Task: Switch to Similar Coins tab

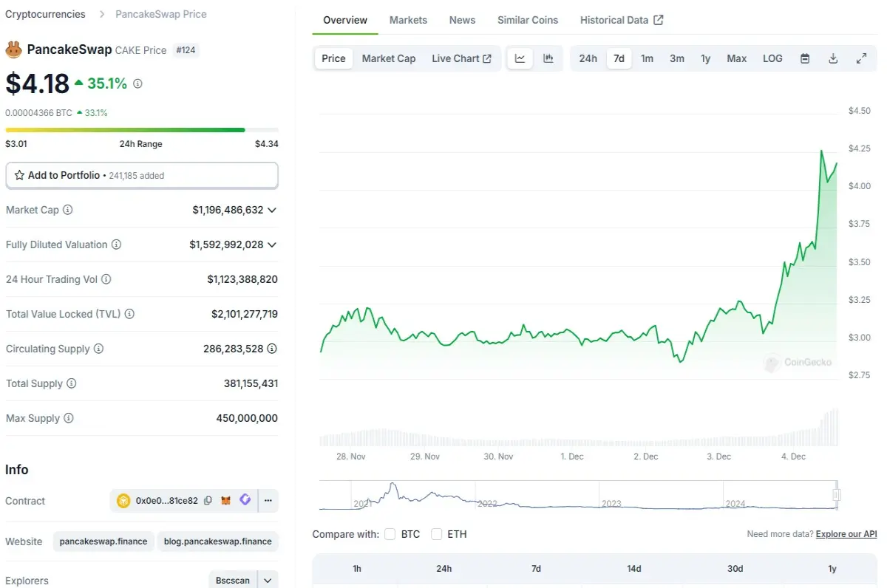Action: click(x=528, y=20)
